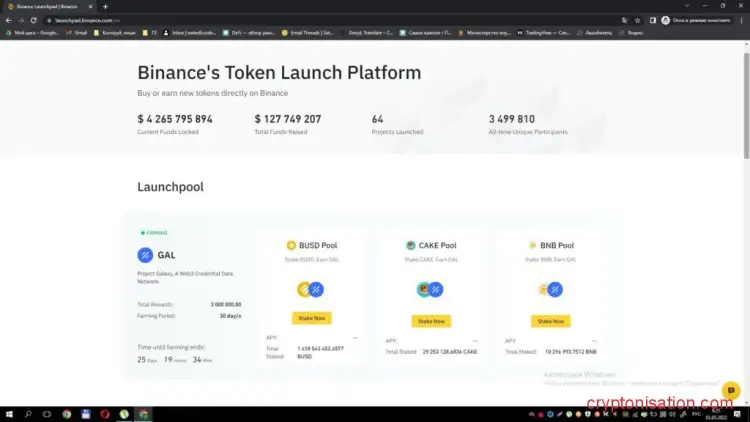
Task: Click the paired token icons in CAKE Pool
Action: click(430, 289)
